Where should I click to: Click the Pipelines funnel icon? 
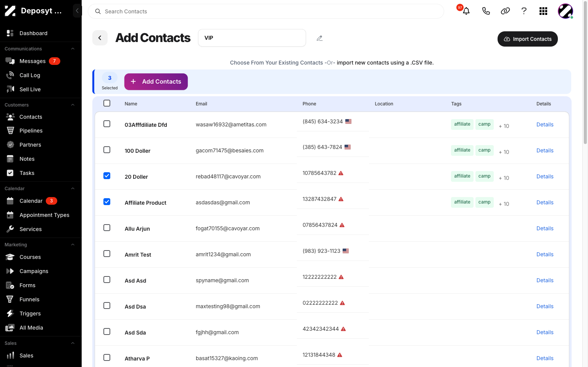pos(10,131)
